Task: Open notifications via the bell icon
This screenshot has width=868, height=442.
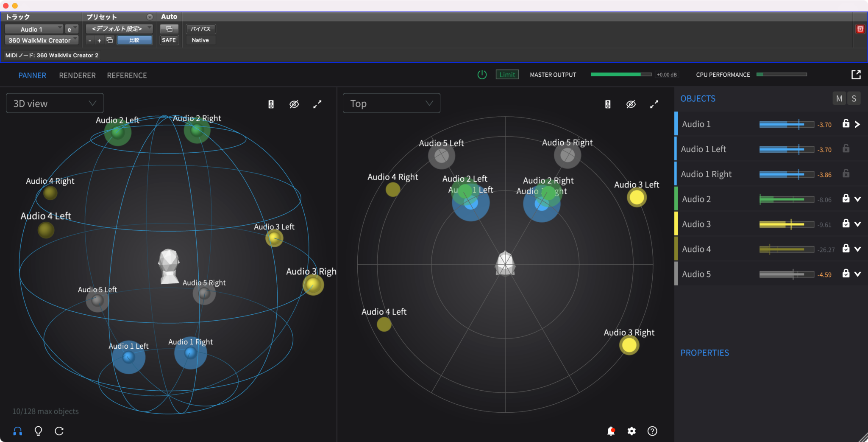Action: point(611,431)
